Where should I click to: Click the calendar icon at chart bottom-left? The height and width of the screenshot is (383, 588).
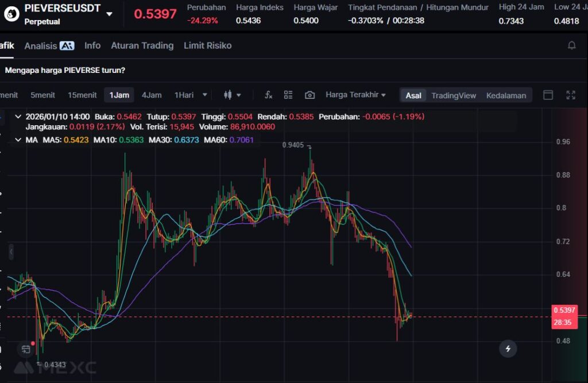coord(26,348)
